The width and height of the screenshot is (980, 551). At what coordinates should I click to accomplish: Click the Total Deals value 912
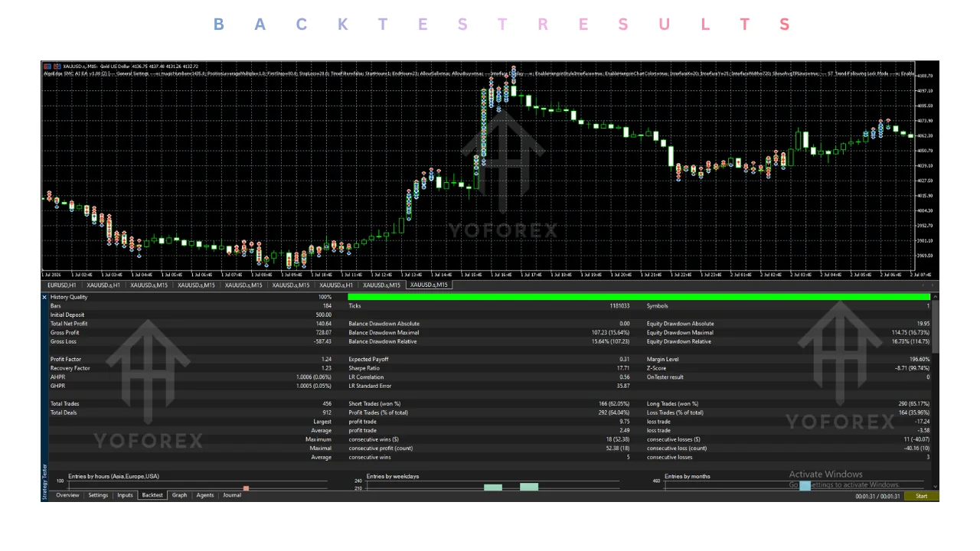[x=327, y=412]
